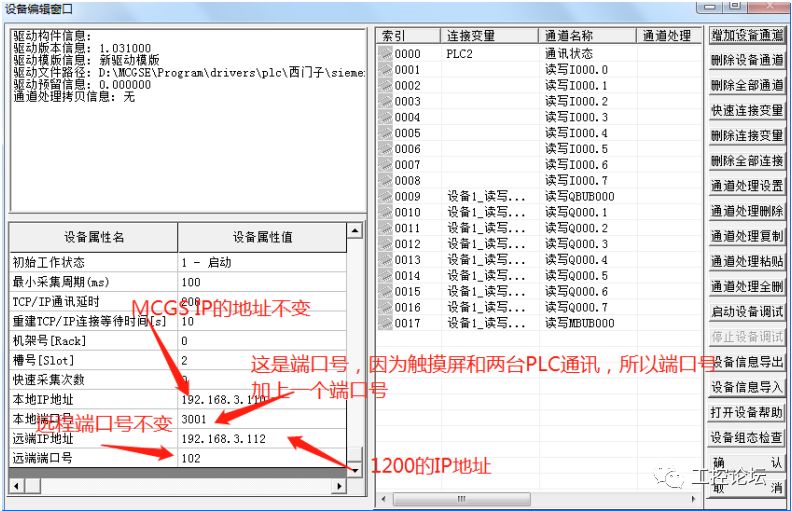Viewport: 792px width, 511px height.
Task: Select 远端端口号 value 102
Action: (262, 458)
